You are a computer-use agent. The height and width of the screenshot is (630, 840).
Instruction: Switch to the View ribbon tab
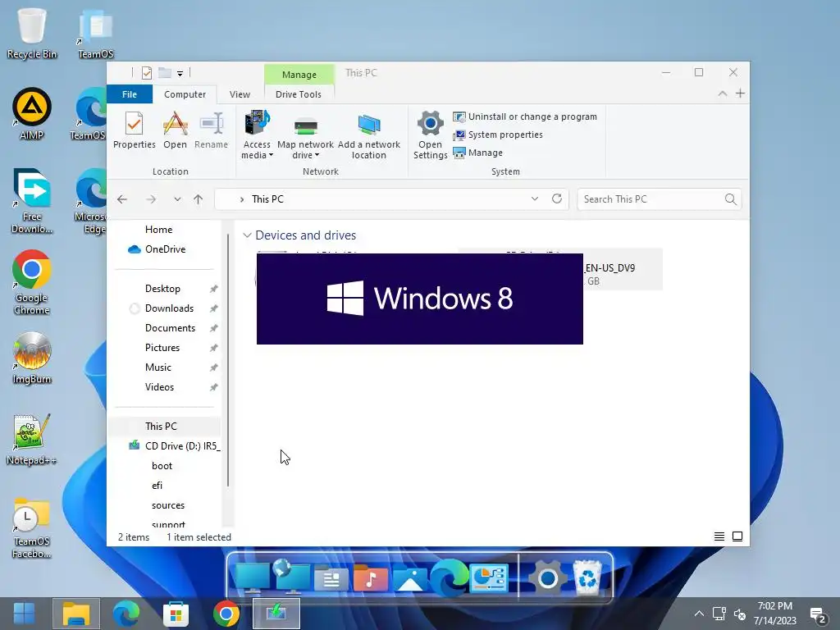click(x=240, y=94)
